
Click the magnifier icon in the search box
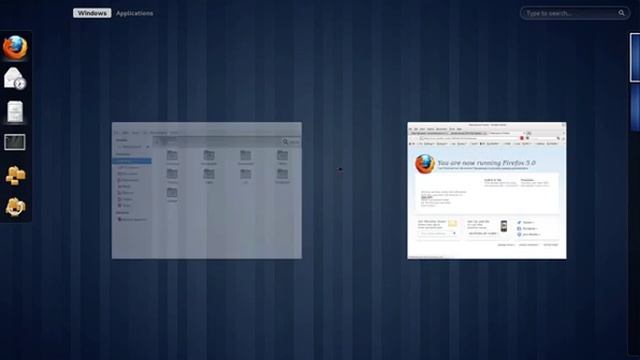(621, 13)
